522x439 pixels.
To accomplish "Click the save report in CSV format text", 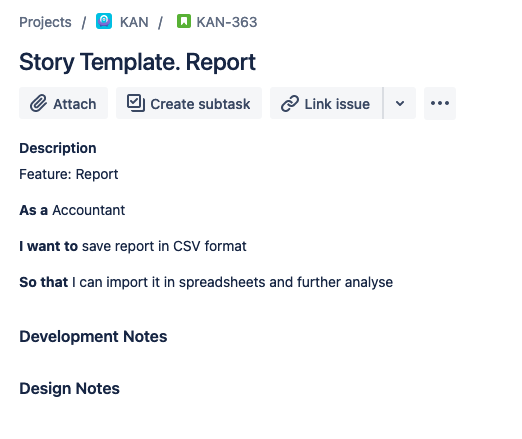I will click(164, 246).
